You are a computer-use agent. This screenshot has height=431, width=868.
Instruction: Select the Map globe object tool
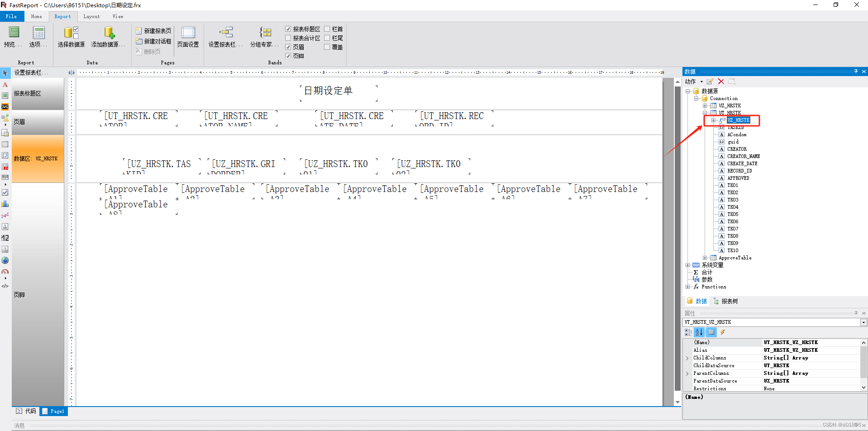click(5, 260)
